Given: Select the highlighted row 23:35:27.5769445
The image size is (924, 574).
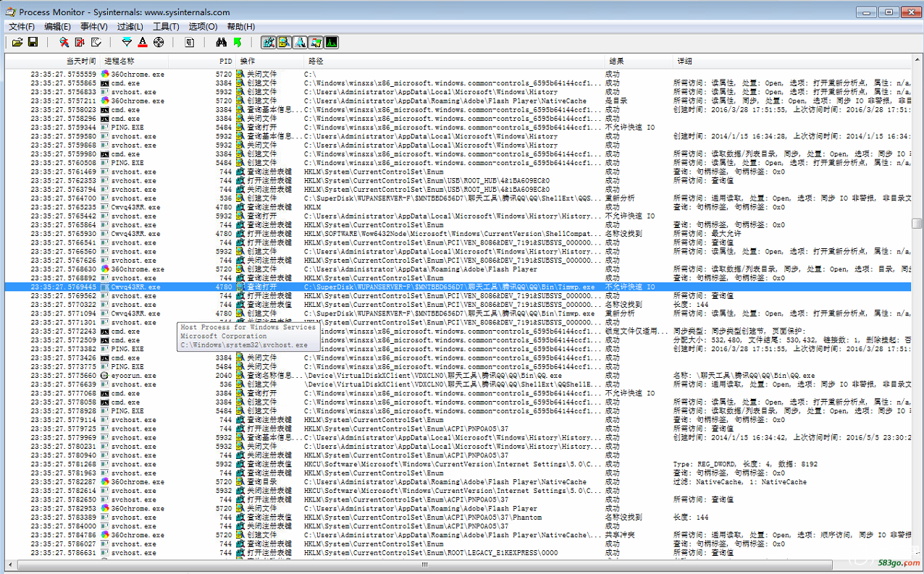Looking at the screenshot, I should coord(458,287).
